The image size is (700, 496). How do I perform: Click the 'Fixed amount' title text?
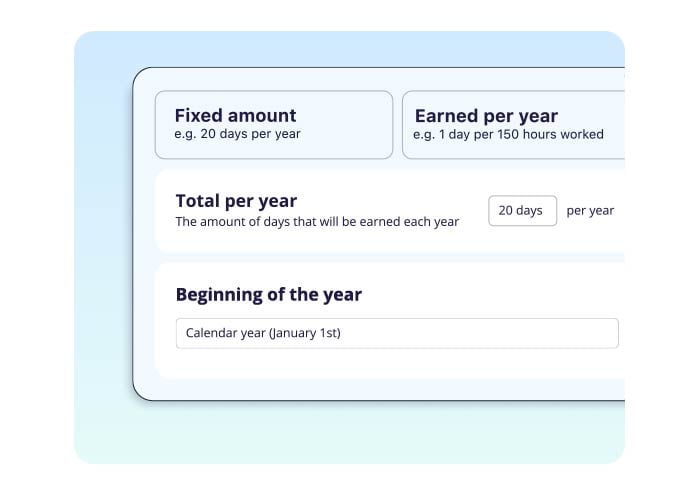pos(235,115)
